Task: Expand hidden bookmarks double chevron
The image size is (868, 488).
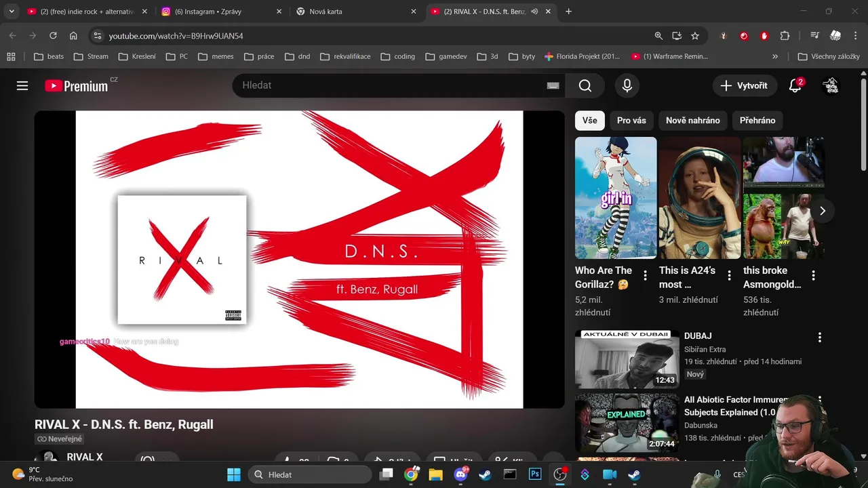Action: pos(775,56)
